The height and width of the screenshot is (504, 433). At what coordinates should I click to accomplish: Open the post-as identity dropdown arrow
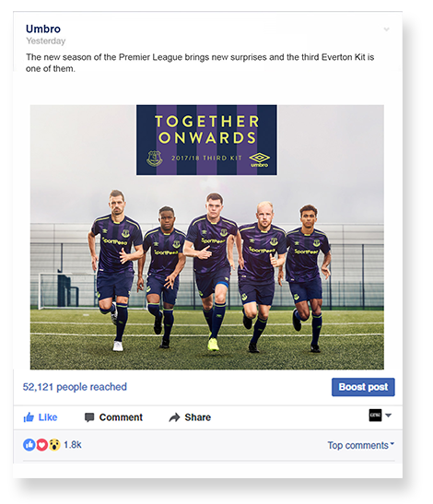point(388,415)
